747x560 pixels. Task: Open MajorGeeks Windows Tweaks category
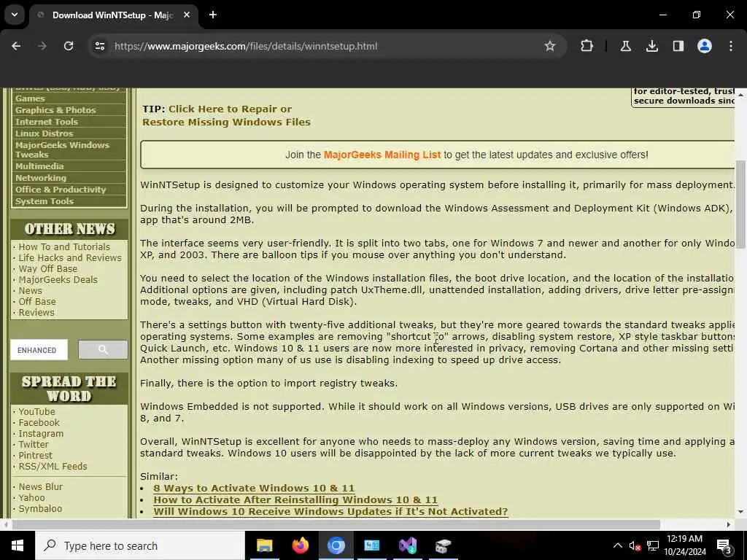point(62,149)
